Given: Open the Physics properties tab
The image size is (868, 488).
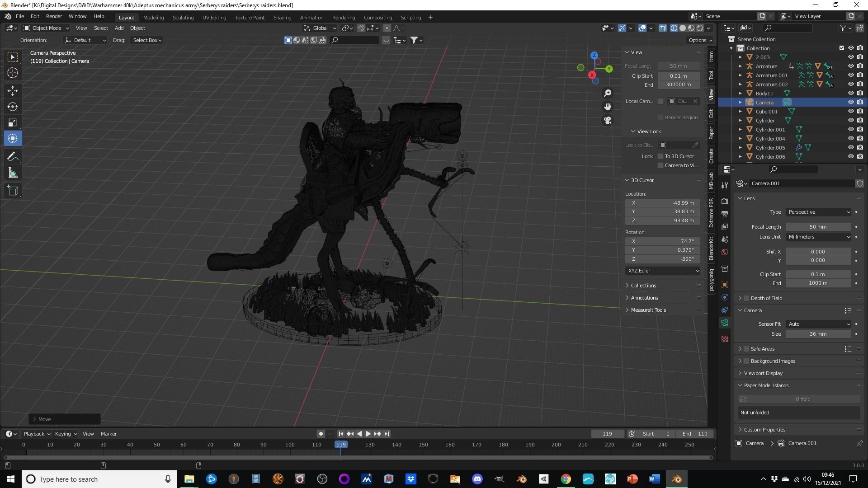Looking at the screenshot, I should pyautogui.click(x=725, y=297).
